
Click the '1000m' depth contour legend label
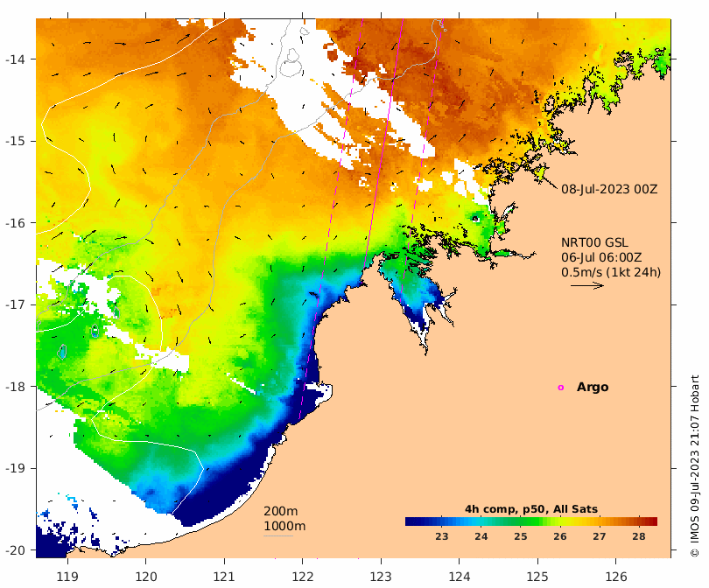(x=284, y=526)
